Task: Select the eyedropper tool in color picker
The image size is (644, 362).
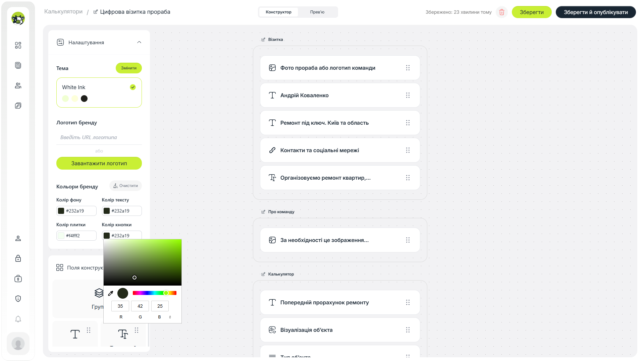Action: (111, 293)
